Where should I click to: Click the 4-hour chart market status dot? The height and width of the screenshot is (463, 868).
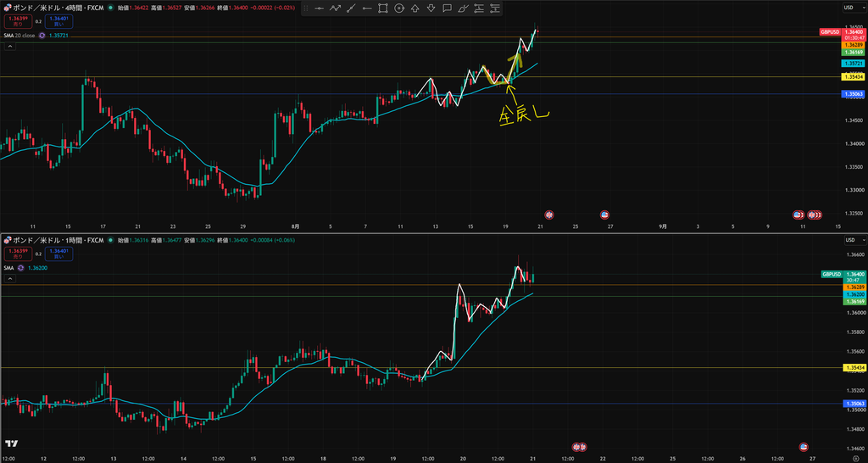[x=111, y=8]
